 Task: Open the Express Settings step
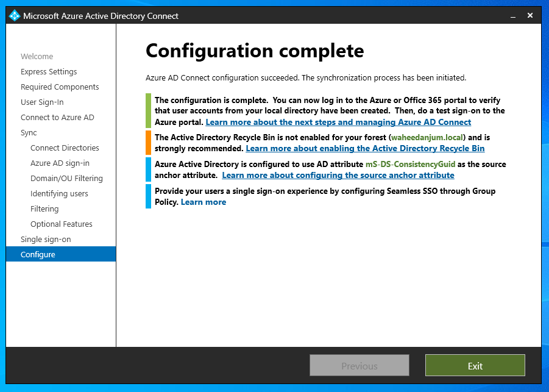click(x=49, y=72)
